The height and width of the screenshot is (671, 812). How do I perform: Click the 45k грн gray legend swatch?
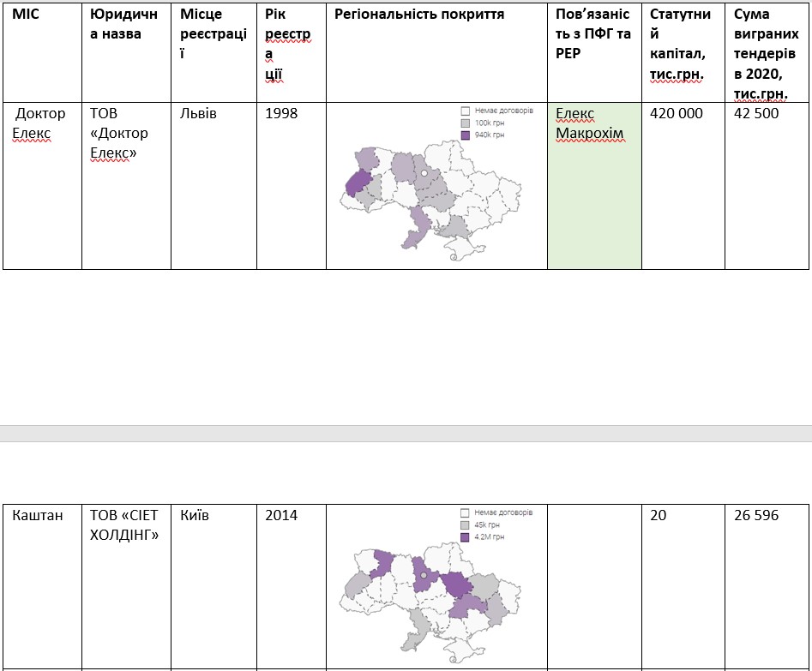(x=466, y=524)
